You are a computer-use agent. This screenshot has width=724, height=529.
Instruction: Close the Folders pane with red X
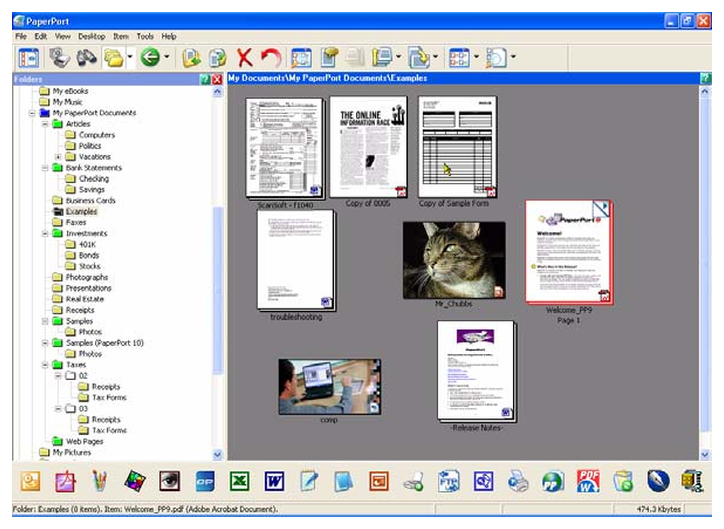coord(217,79)
